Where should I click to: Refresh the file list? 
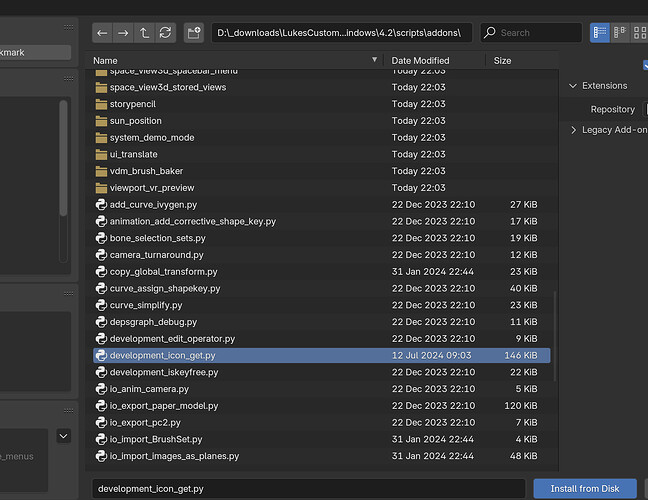165,33
